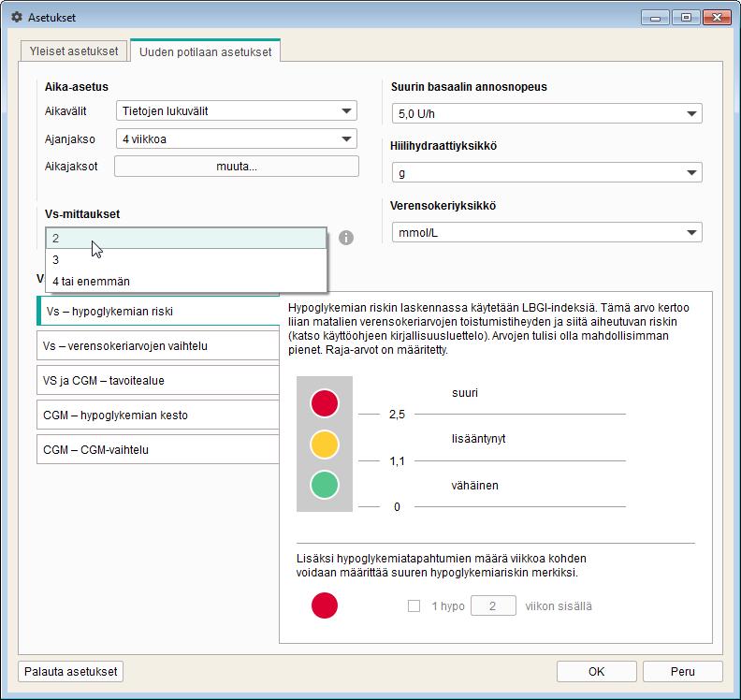The image size is (741, 700).
Task: Select '4 tai enemmän' option
Action: click(186, 282)
